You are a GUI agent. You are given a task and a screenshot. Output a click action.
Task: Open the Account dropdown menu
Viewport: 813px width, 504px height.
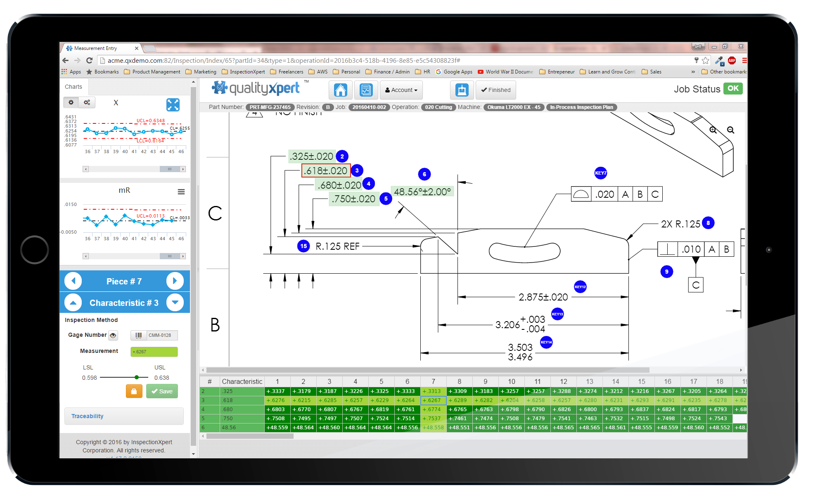point(401,90)
